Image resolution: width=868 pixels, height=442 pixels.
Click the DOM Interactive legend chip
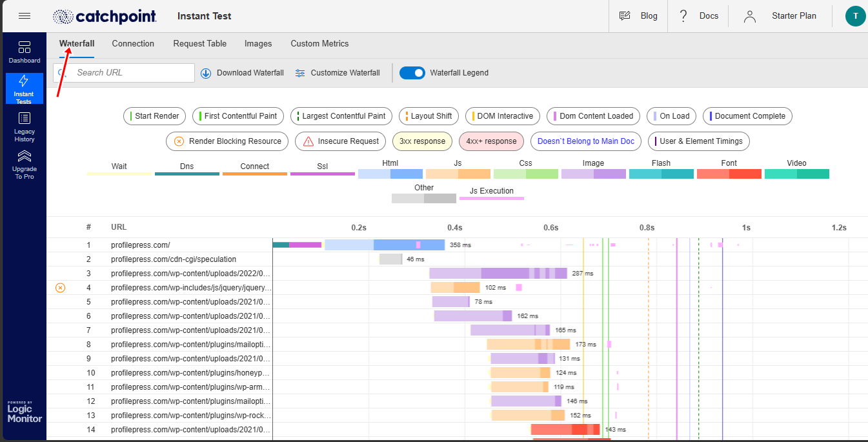[x=503, y=116]
